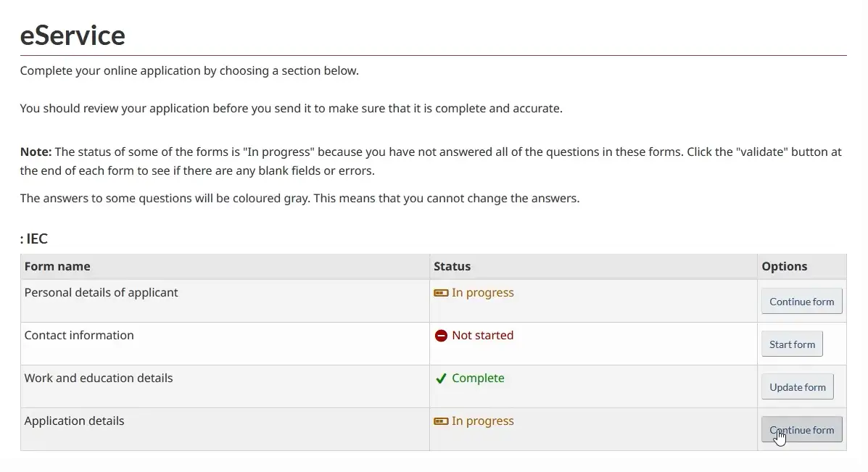Start the Contact information form
Viewport: 868px width, 472px height.
792,344
